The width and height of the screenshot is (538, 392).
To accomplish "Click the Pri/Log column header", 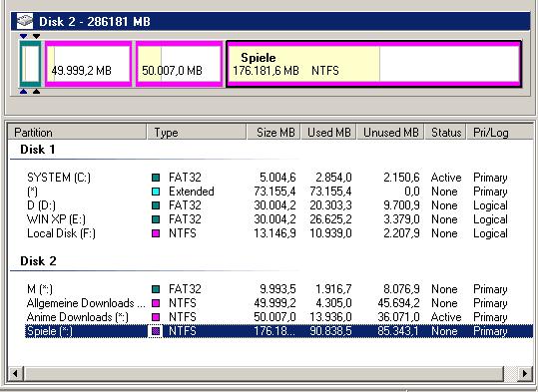I will (x=499, y=133).
